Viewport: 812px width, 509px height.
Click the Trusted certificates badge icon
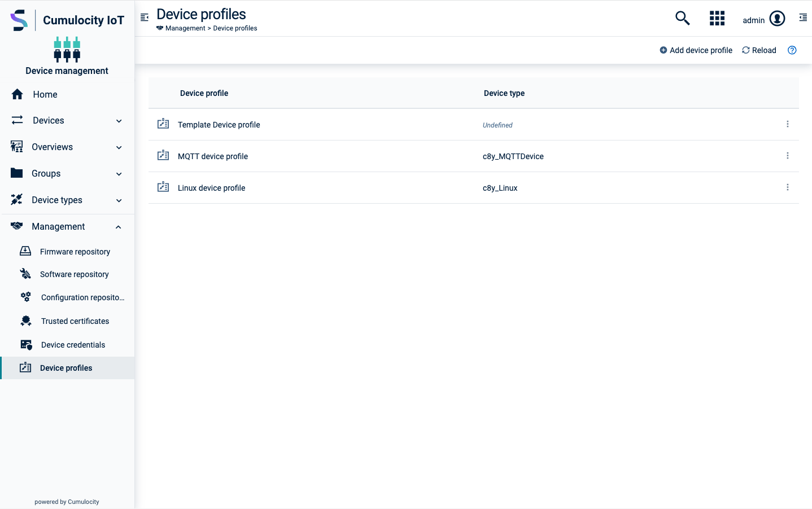[x=26, y=321]
